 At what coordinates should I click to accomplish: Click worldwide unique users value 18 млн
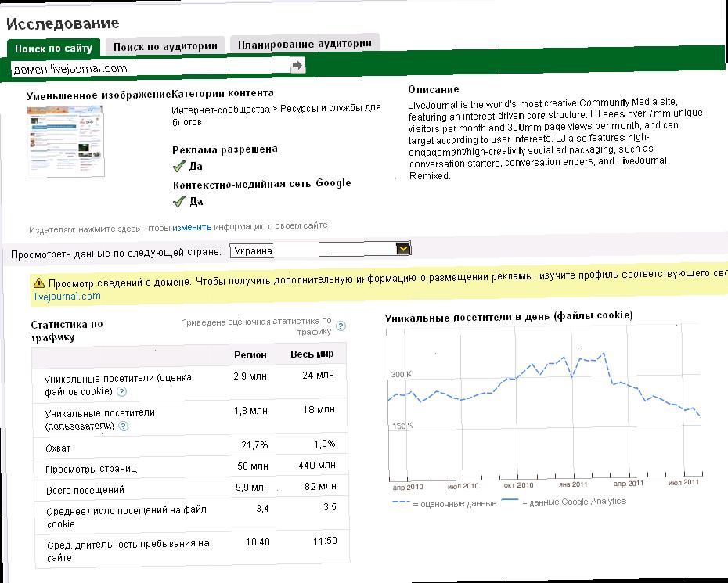point(319,410)
